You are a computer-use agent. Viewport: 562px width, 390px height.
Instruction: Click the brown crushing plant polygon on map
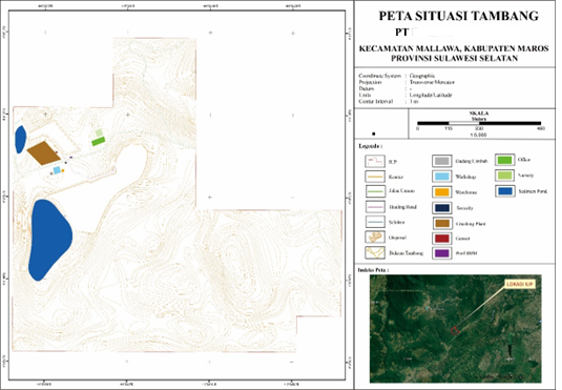coord(43,153)
